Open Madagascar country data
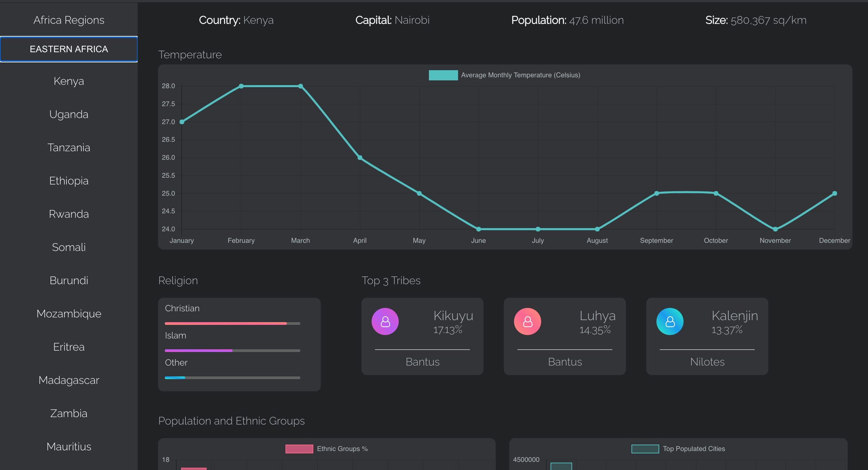868x470 pixels. pyautogui.click(x=69, y=380)
